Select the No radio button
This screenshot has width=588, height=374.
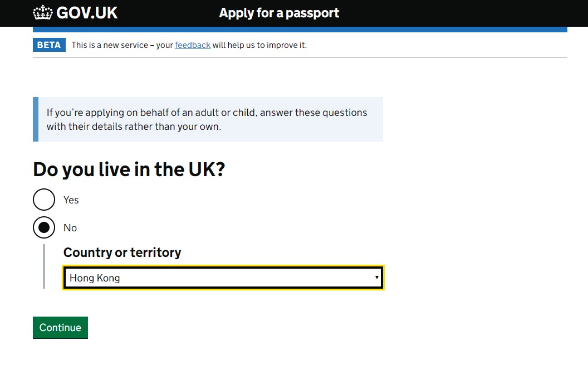point(44,227)
